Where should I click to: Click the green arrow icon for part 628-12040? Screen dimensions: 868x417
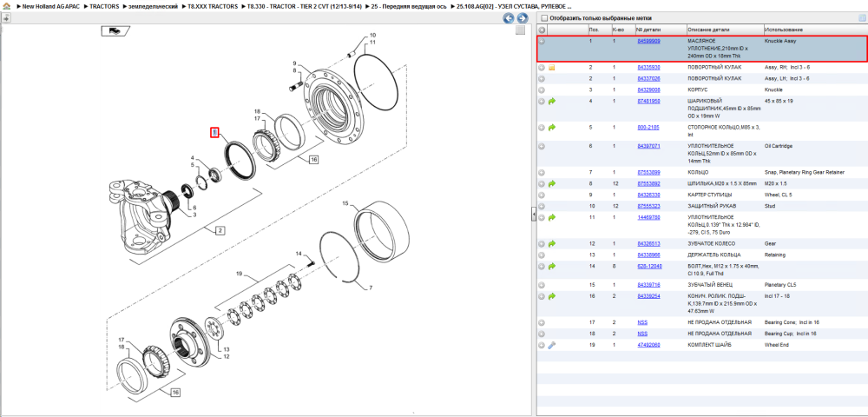(551, 267)
